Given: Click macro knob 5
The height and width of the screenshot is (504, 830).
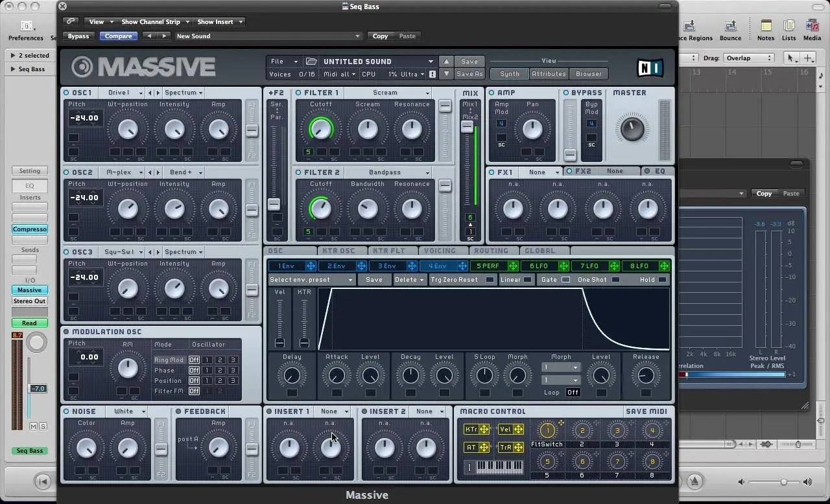Looking at the screenshot, I should coord(547,462).
